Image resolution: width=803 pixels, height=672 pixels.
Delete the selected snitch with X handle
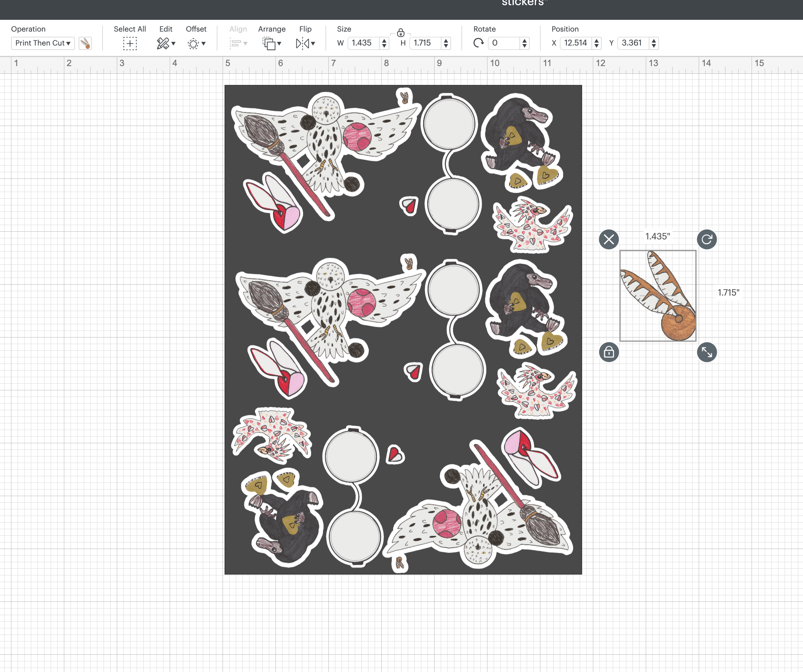tap(609, 239)
